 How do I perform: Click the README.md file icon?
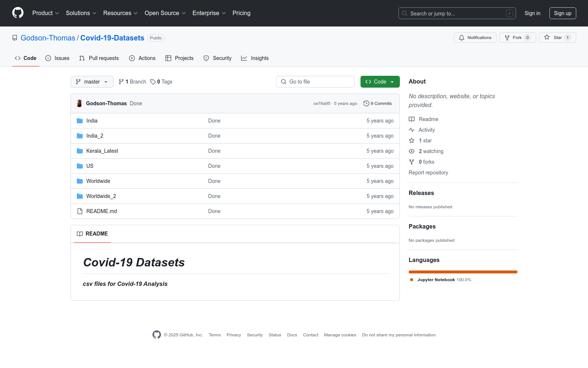80,211
